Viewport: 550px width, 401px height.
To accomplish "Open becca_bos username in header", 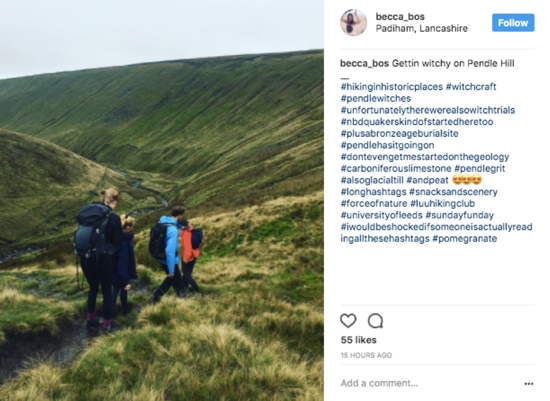I will [x=400, y=16].
